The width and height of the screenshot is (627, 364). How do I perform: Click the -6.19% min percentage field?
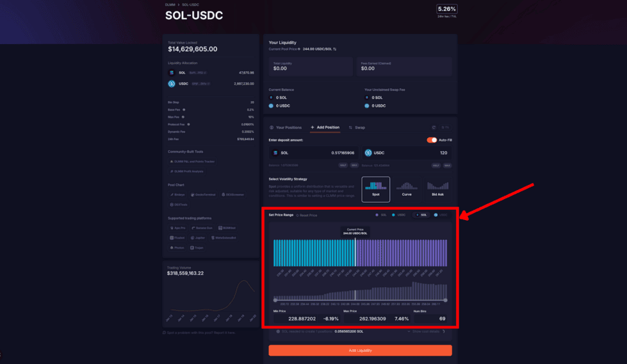pyautogui.click(x=330, y=319)
